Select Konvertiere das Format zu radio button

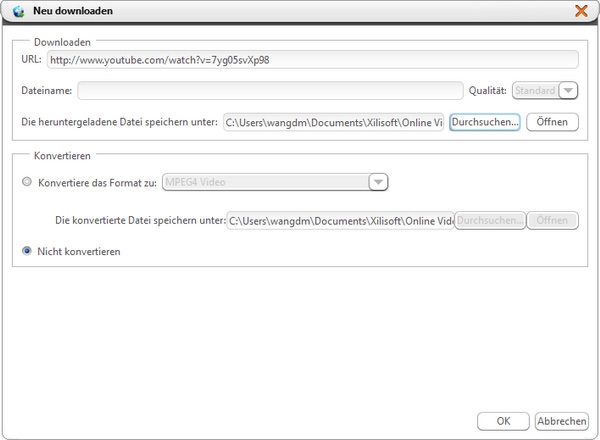27,182
